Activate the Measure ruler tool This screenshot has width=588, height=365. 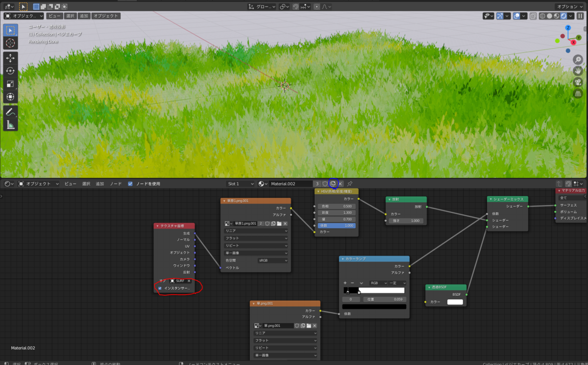click(10, 125)
